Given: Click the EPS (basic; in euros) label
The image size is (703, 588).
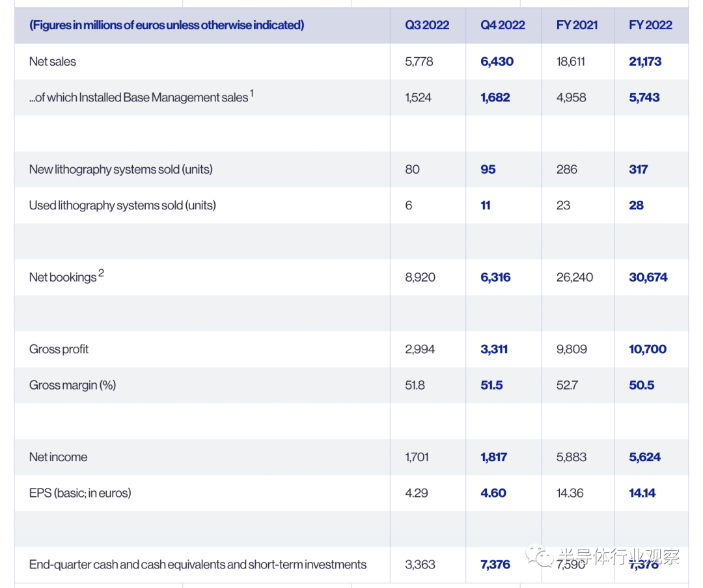Looking at the screenshot, I should click(80, 493).
